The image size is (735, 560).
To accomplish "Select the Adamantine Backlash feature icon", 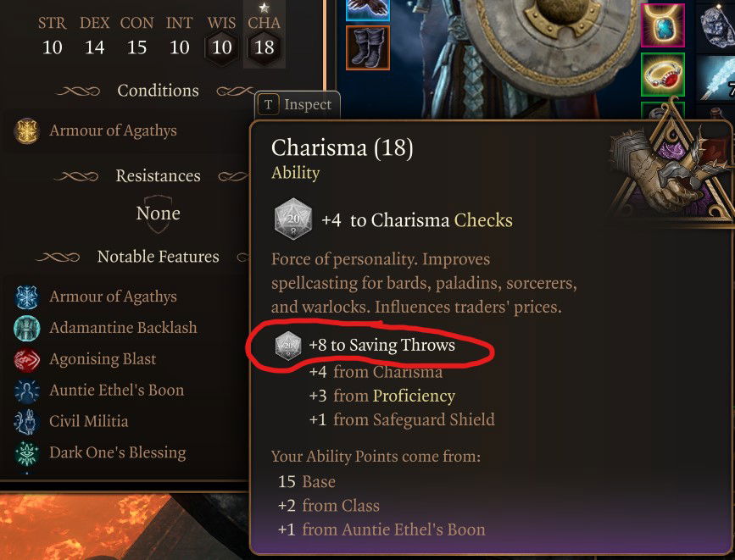I will pos(27,328).
